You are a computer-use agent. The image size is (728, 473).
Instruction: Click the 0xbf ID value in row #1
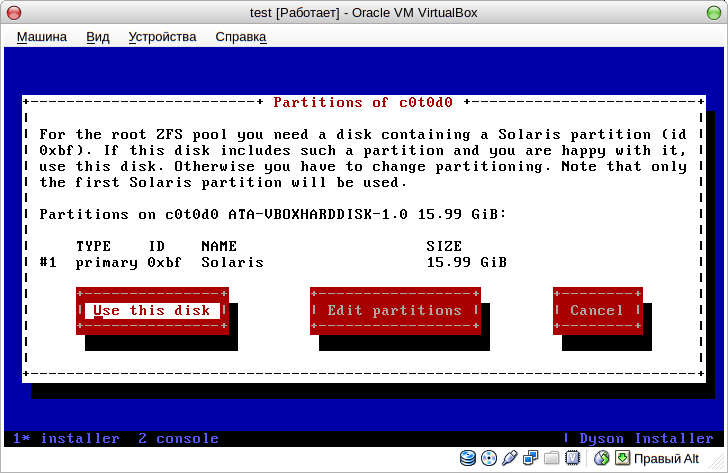[164, 262]
